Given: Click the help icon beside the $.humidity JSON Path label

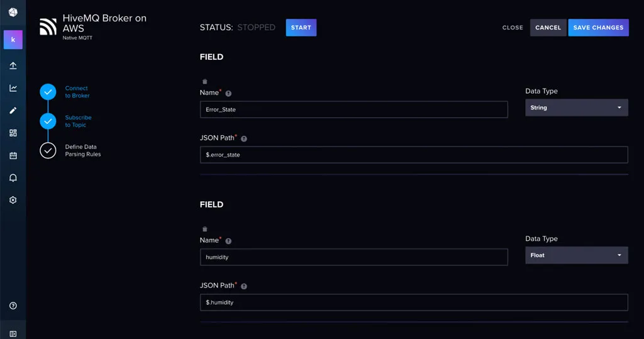Looking at the screenshot, I should click(244, 286).
